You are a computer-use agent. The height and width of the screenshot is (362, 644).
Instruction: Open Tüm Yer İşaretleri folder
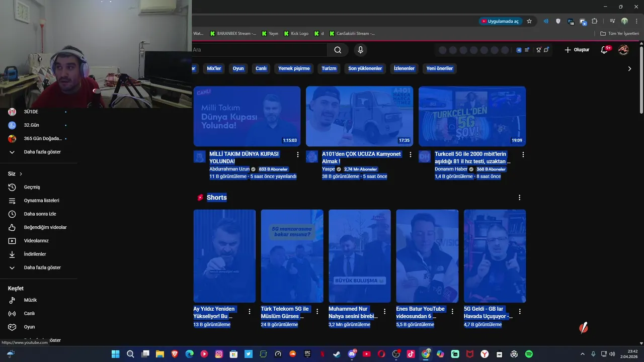tap(619, 34)
